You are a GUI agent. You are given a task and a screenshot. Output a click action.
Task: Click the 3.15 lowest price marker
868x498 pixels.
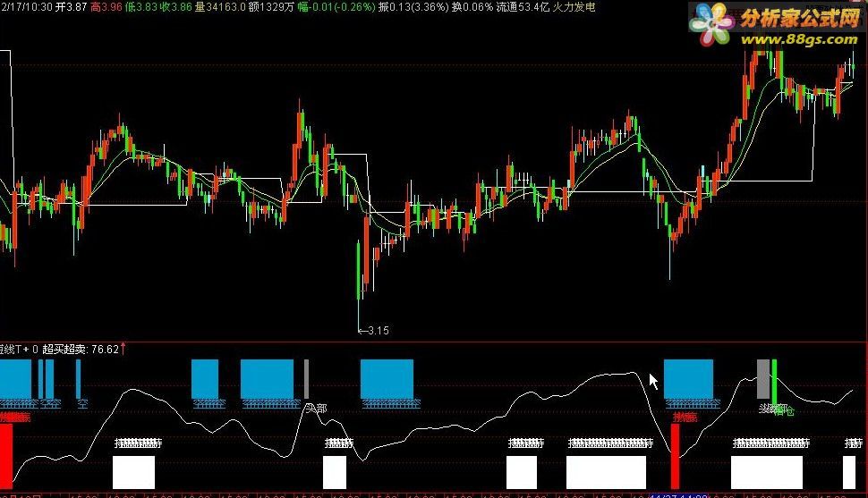click(x=374, y=330)
